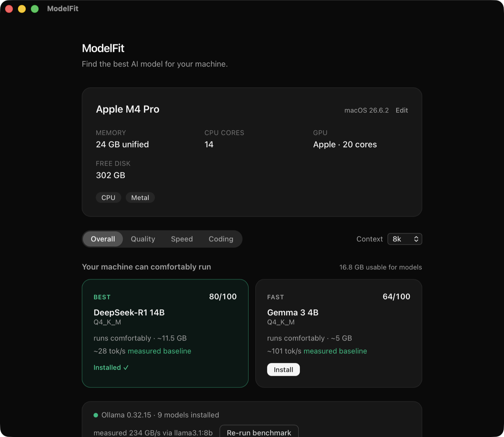Click 16.8 GB usable for models
504x437 pixels.
[x=381, y=267]
